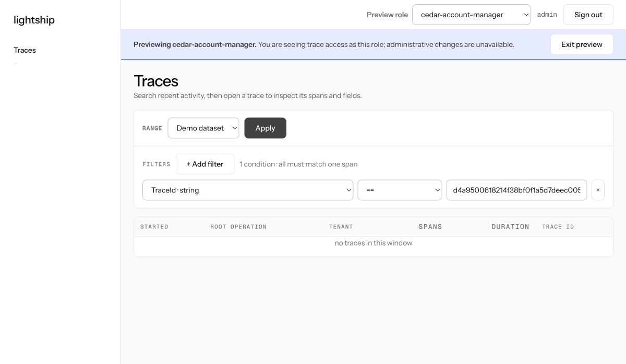Click the TENANT column header

tap(341, 227)
